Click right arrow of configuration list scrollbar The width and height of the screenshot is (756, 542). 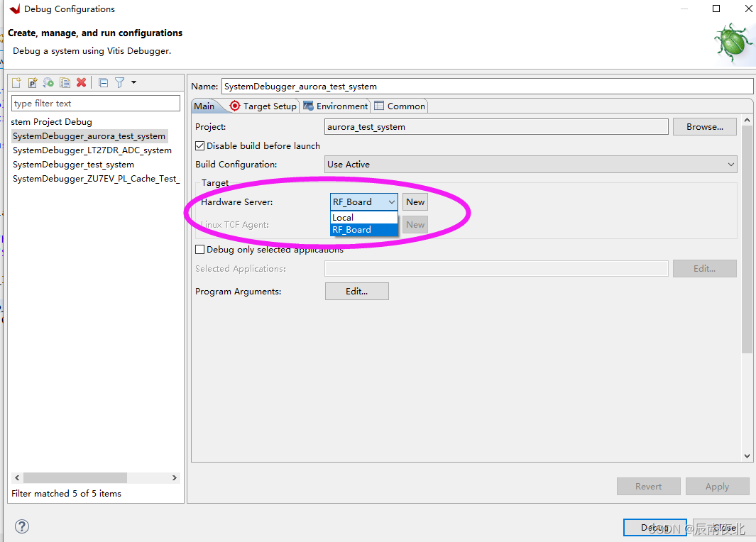click(175, 477)
